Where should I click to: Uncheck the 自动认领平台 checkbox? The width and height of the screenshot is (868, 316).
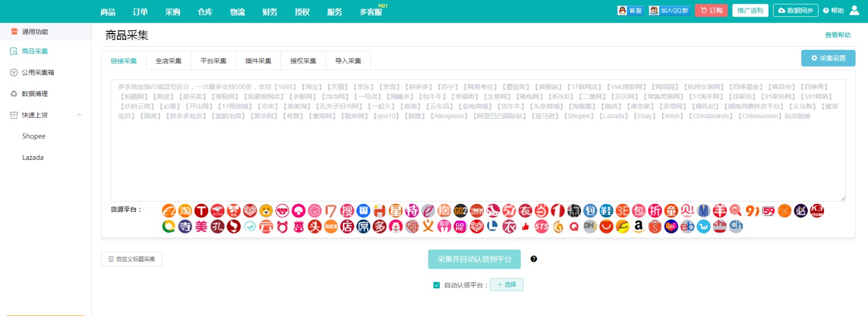[x=437, y=285]
